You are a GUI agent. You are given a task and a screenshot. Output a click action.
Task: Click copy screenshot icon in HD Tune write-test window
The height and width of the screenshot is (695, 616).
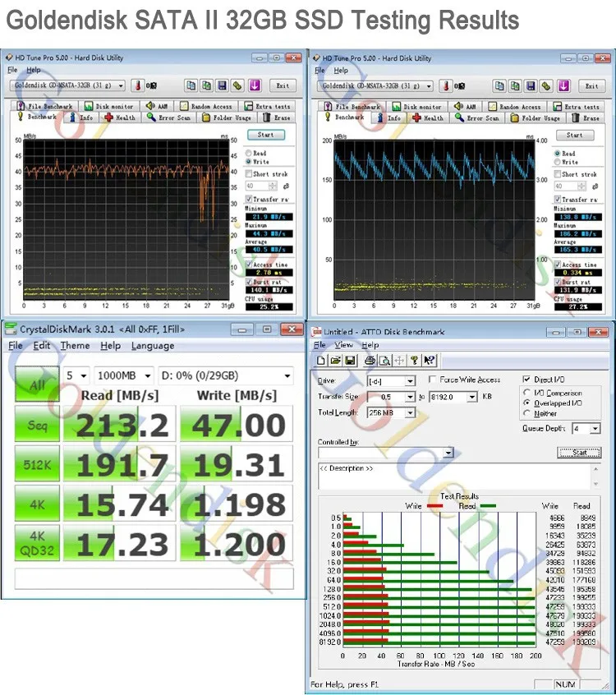point(206,85)
